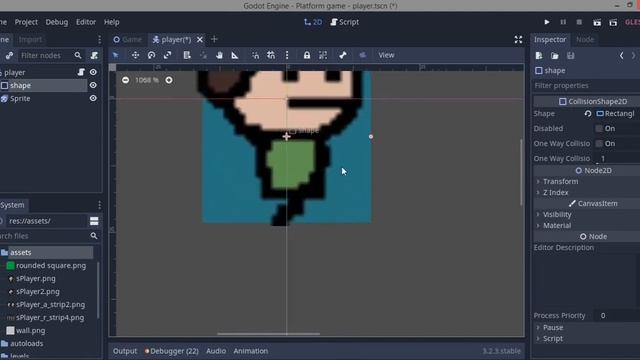Zoom out with the minus button
The image size is (640, 360).
pyautogui.click(x=125, y=80)
